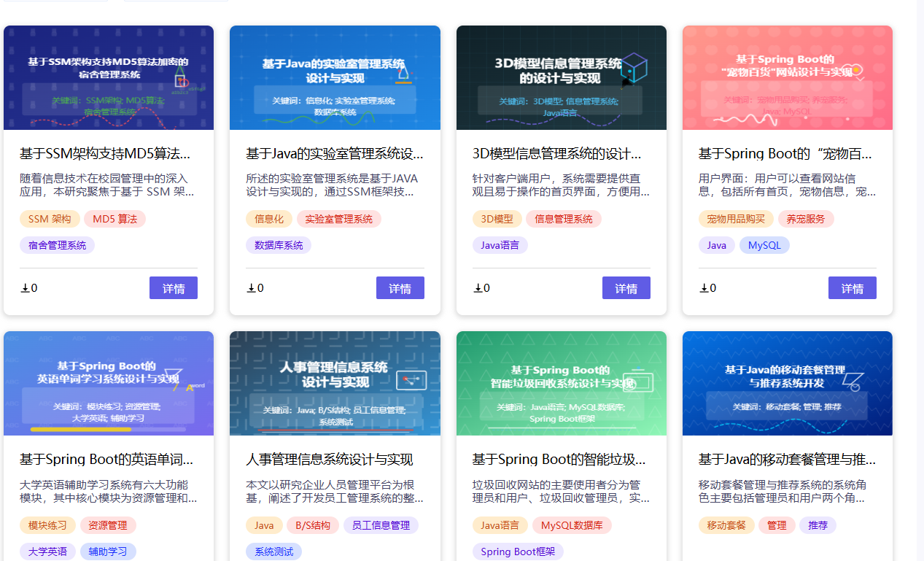Select the 信息管理系统 tag
The image size is (924, 561).
pyautogui.click(x=564, y=219)
